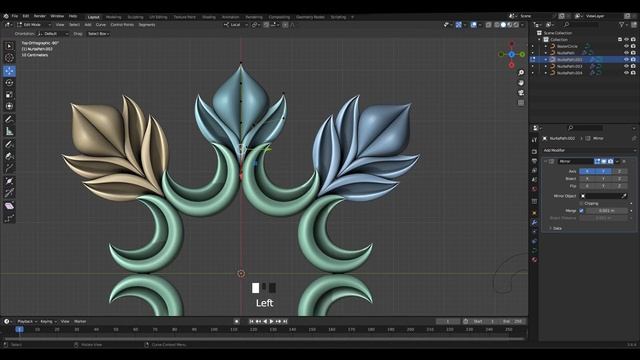Switch to the Modeling workspace tab

tap(113, 17)
